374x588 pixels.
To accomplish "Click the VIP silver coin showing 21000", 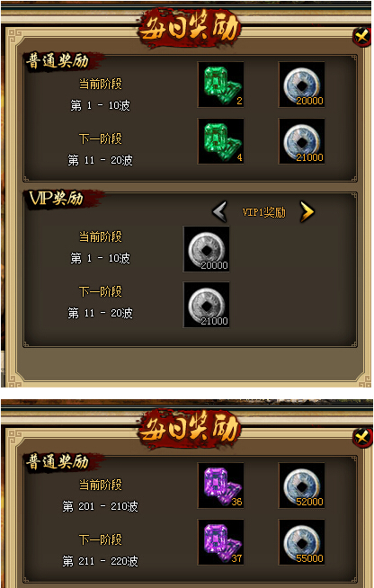I will click(206, 305).
